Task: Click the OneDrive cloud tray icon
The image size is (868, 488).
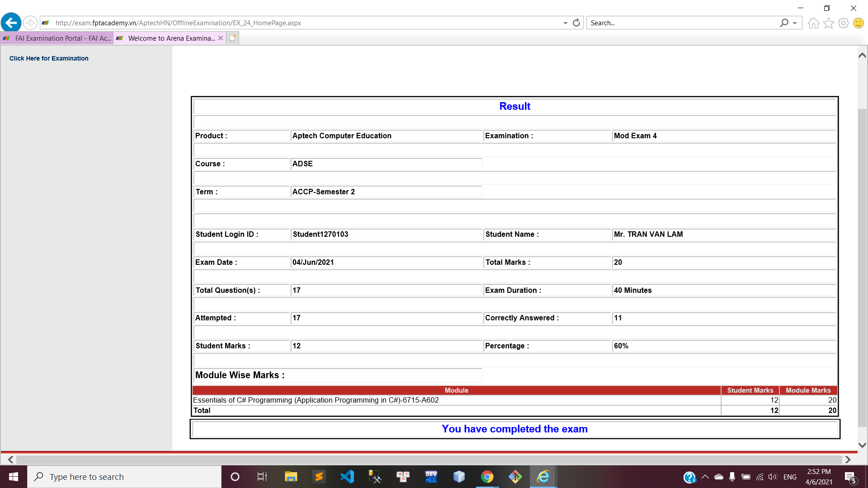Action: (x=719, y=477)
